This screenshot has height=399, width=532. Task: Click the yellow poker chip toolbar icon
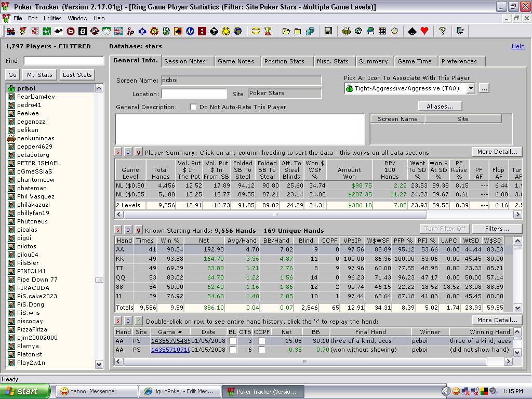(226, 31)
